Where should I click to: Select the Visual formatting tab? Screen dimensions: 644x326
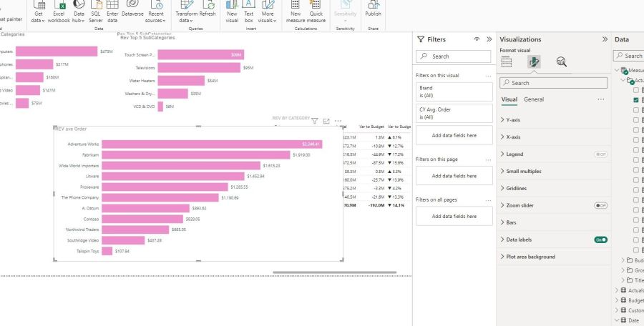click(509, 99)
